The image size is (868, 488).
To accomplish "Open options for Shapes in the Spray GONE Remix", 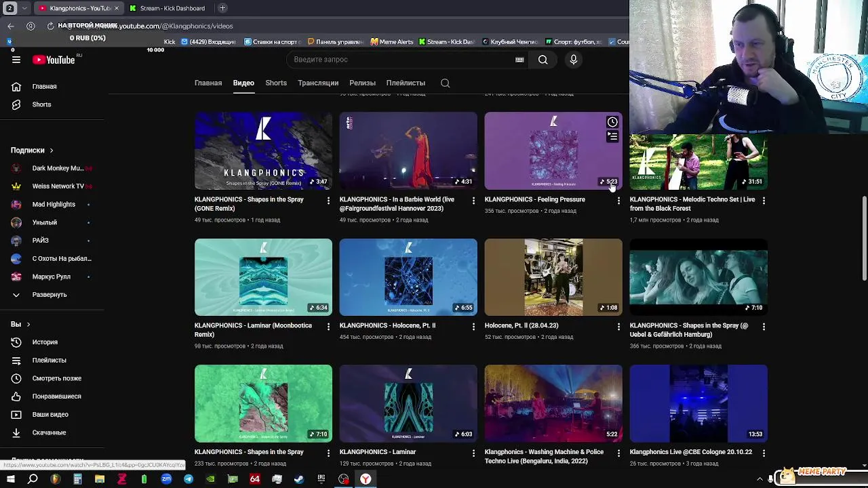I will click(x=328, y=201).
